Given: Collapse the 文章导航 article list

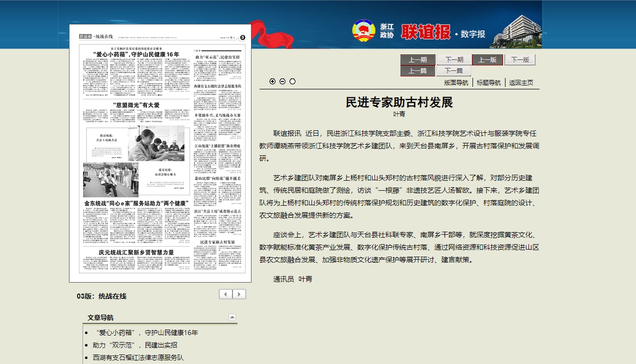Looking at the screenshot, I should tap(232, 317).
